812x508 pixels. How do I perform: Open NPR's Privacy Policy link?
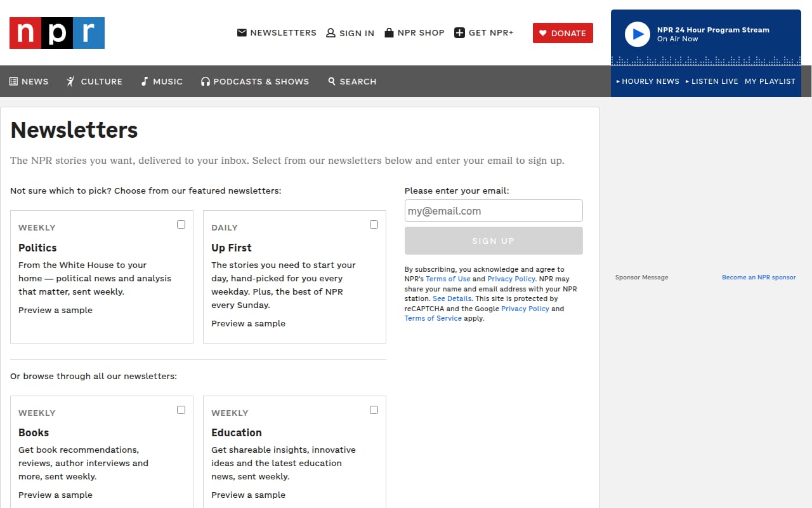pyautogui.click(x=511, y=279)
